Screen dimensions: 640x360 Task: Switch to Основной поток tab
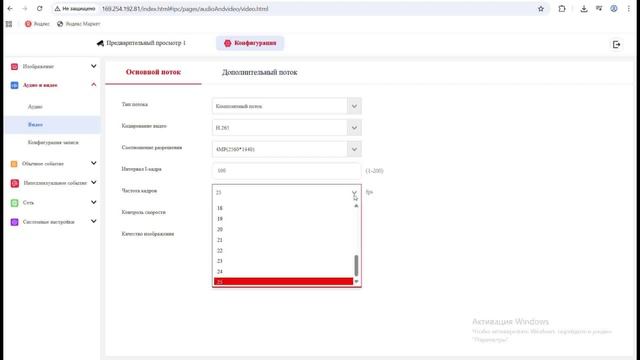tap(153, 72)
